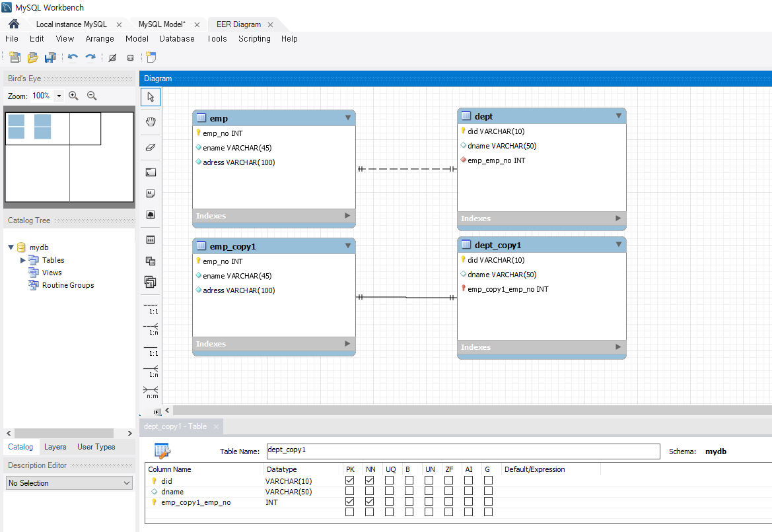The image size is (772, 532).
Task: Expand the Tables node in catalog tree
Action: [22, 260]
